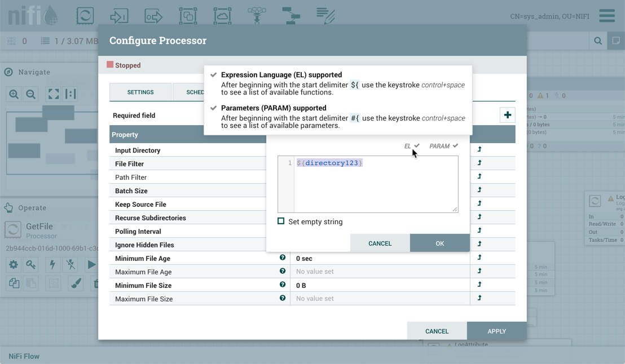Click the Processor icon in the toolbar
Viewport: 625px width, 364px height.
tap(85, 16)
